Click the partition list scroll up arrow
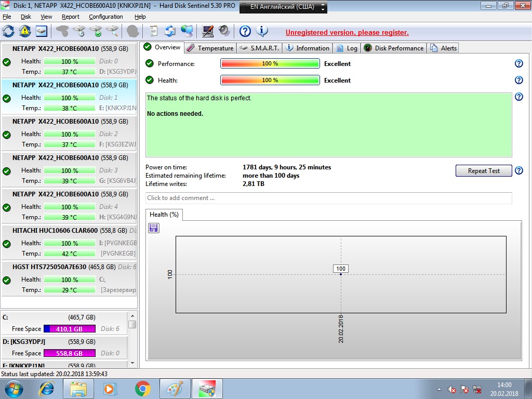This screenshot has height=399, width=532. click(x=132, y=316)
